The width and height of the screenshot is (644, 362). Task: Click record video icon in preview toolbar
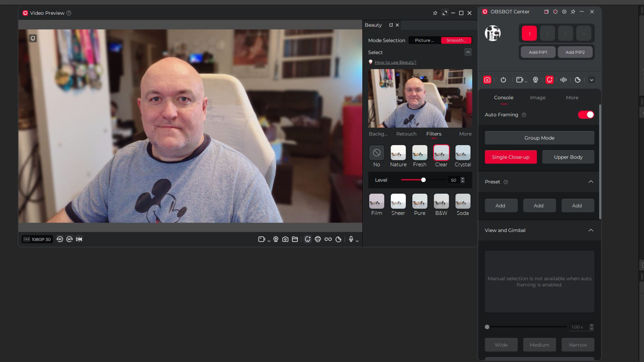click(x=261, y=239)
